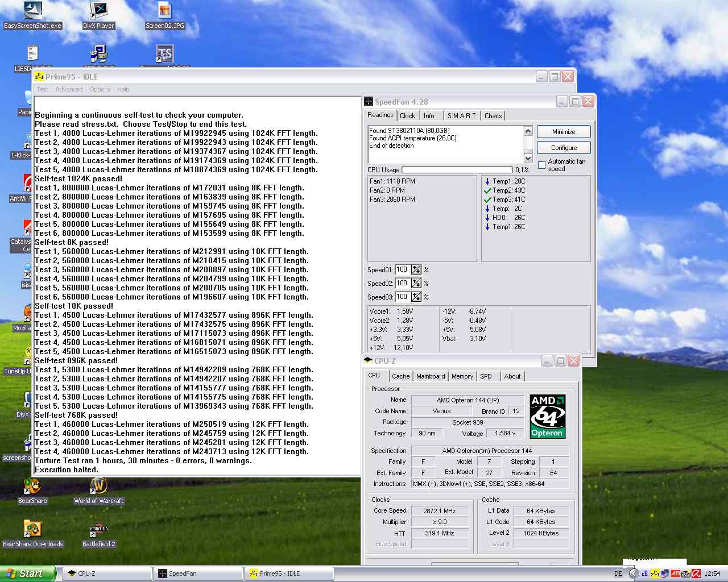728x582 pixels.
Task: Switch to CPU-Z About tab
Action: [512, 376]
